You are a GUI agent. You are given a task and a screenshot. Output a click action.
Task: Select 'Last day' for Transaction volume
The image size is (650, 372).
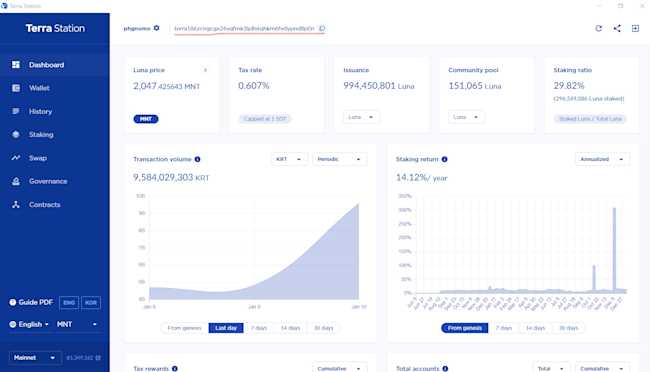tap(226, 328)
